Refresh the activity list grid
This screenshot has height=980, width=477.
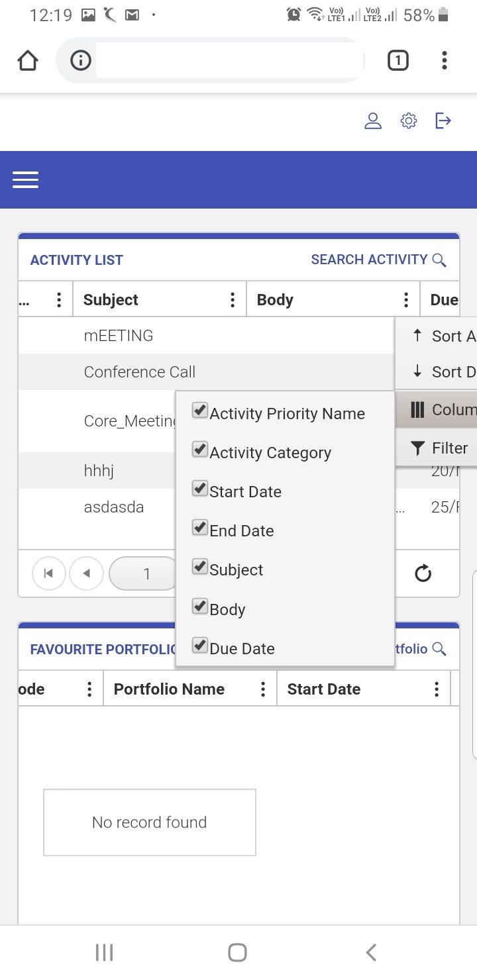[423, 573]
